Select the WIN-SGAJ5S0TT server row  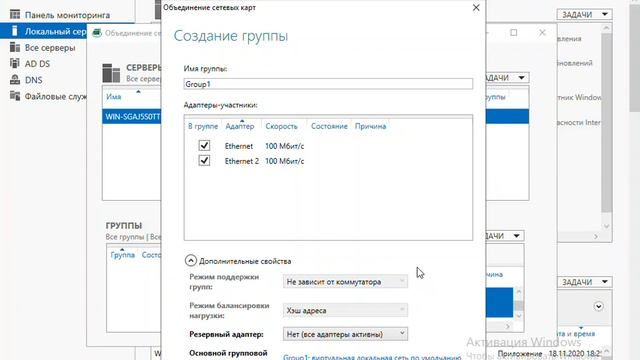coord(132,116)
